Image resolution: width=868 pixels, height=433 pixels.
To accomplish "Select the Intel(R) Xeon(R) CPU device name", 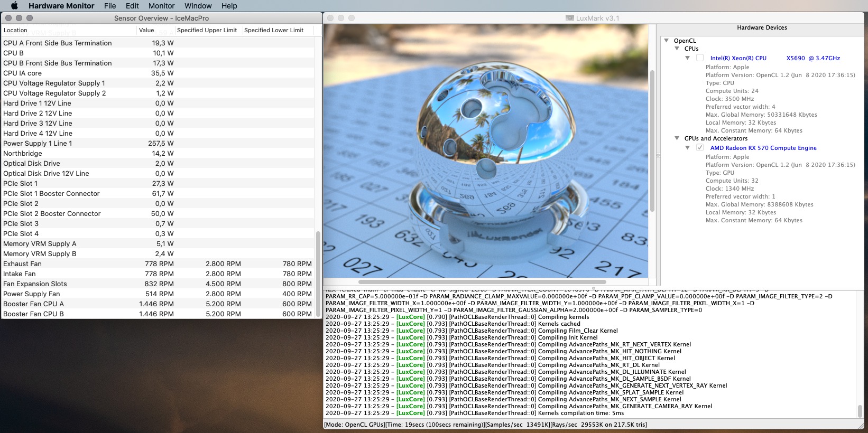I will 775,58.
